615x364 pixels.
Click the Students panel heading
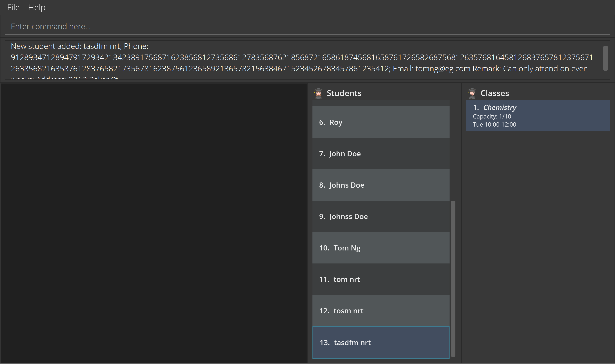tap(344, 93)
